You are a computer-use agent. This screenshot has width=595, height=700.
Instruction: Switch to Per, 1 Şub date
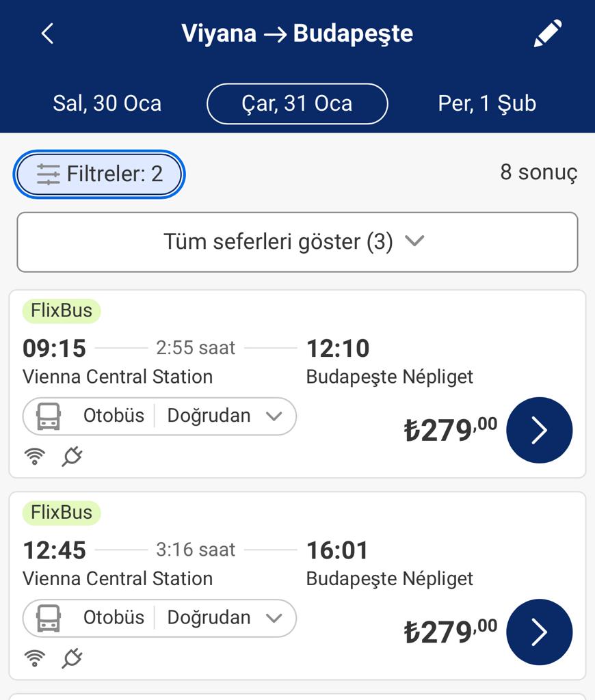(x=487, y=103)
